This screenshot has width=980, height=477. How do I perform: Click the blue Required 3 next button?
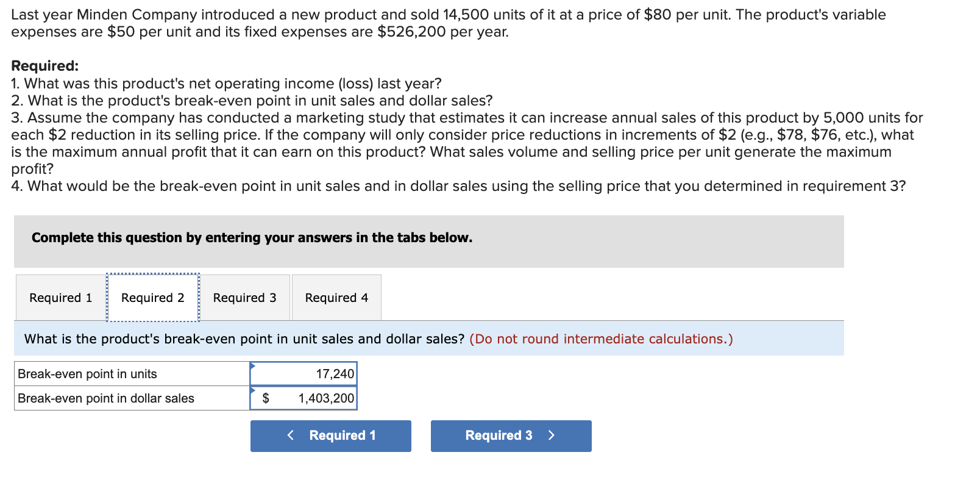point(511,436)
